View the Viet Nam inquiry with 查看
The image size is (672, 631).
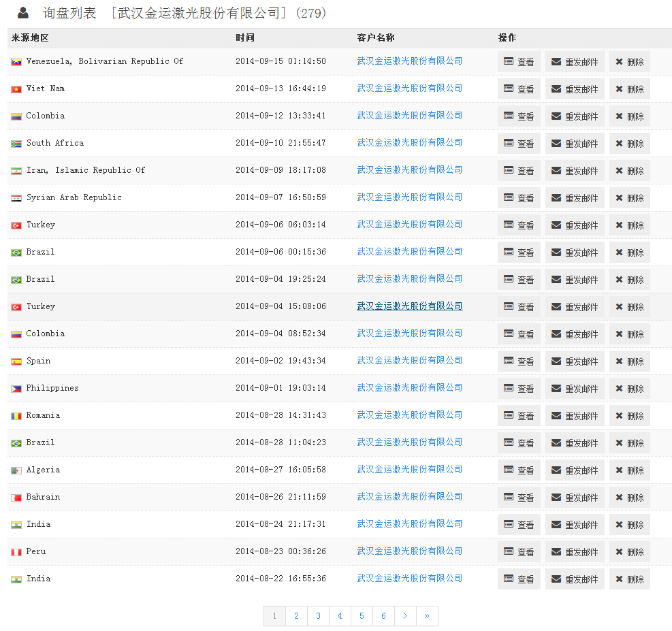(x=519, y=89)
